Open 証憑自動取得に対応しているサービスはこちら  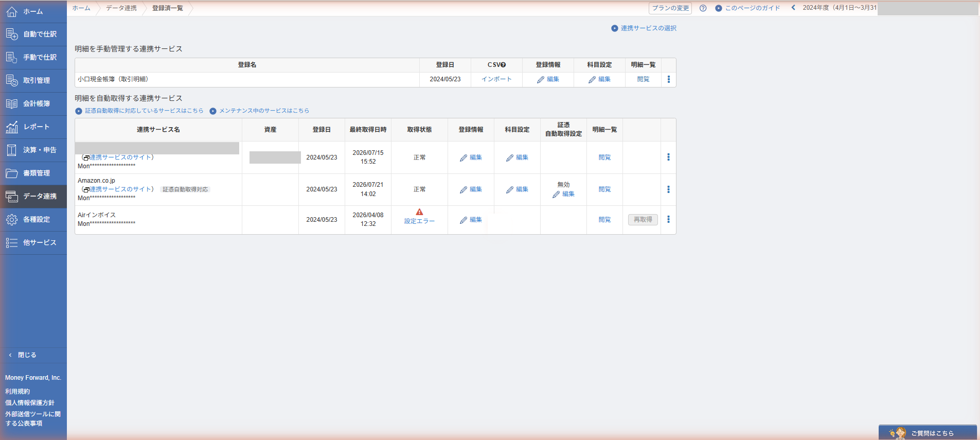[139, 111]
